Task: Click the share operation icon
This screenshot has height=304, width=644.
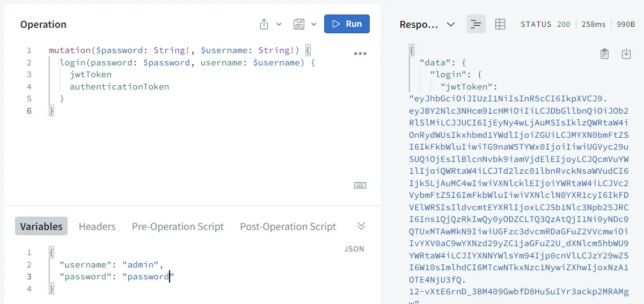Action: (x=264, y=24)
